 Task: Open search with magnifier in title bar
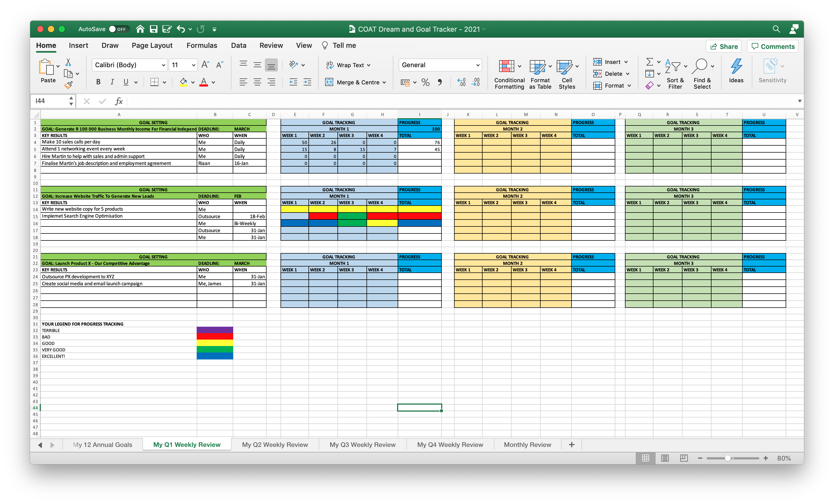coord(777,29)
